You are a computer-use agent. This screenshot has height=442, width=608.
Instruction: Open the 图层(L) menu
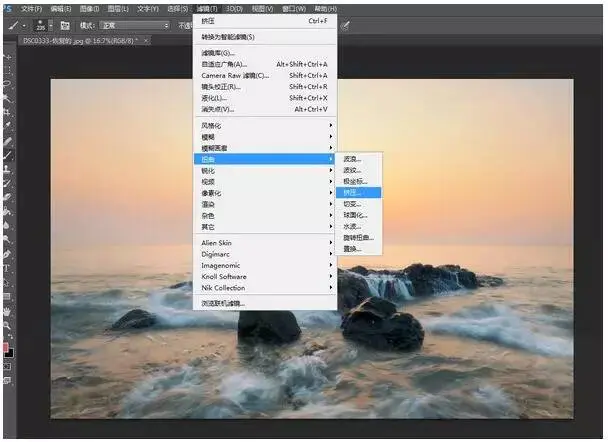tap(118, 9)
